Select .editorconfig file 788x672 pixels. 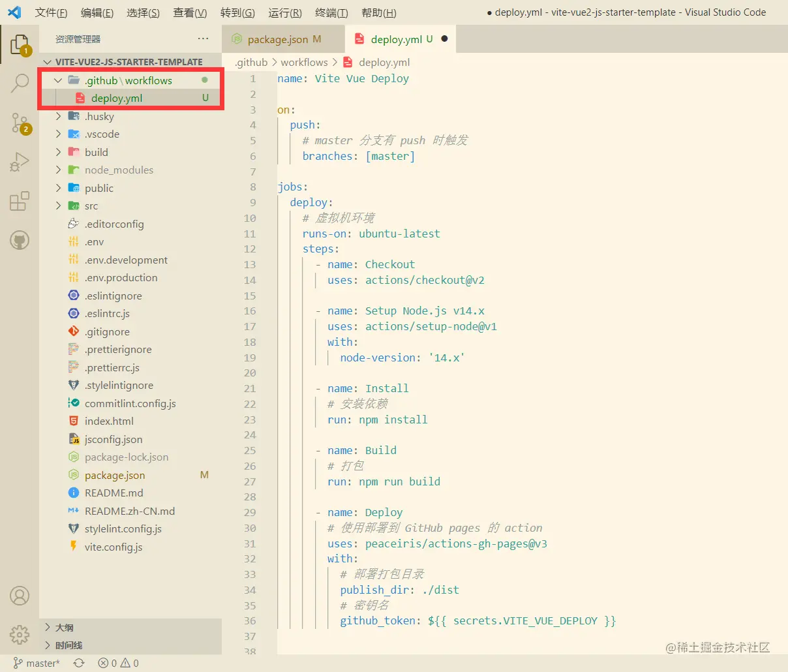point(130,224)
